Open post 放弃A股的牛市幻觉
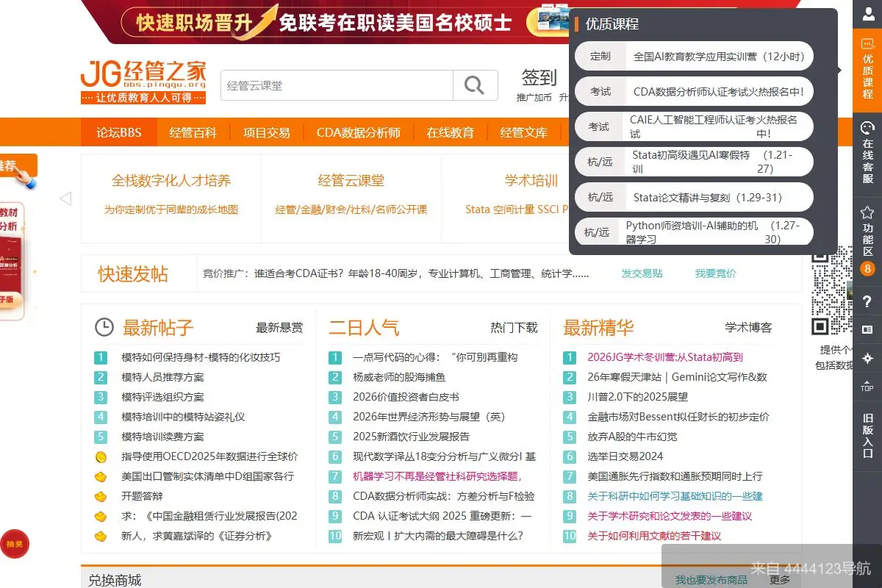The image size is (882, 588). (x=632, y=437)
